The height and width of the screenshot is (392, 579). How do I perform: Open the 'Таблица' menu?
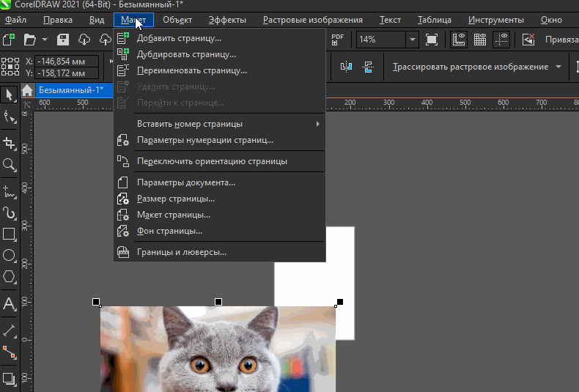pos(434,20)
